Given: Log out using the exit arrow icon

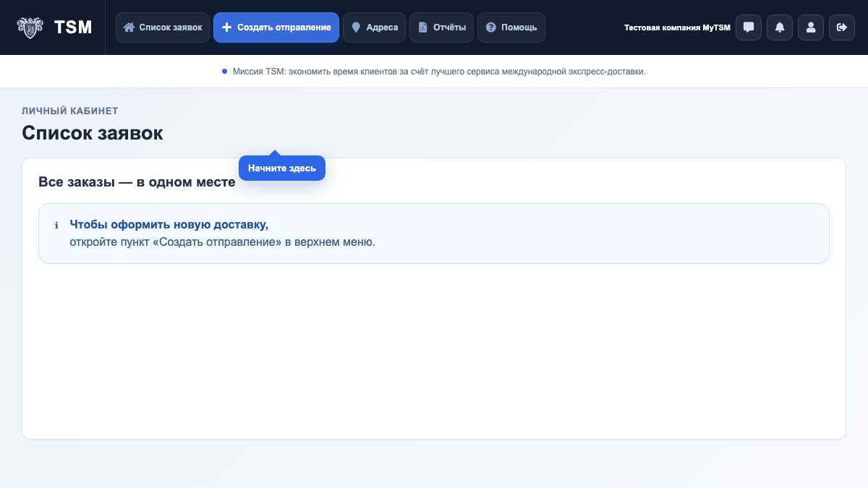Looking at the screenshot, I should [842, 27].
